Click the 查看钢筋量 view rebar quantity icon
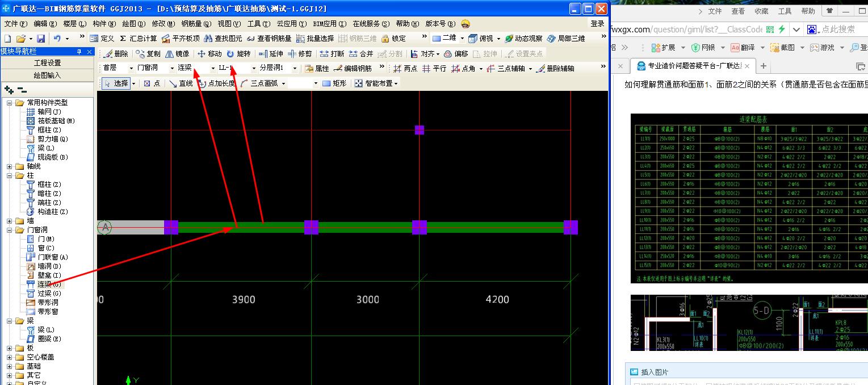868x385 pixels. coord(270,39)
